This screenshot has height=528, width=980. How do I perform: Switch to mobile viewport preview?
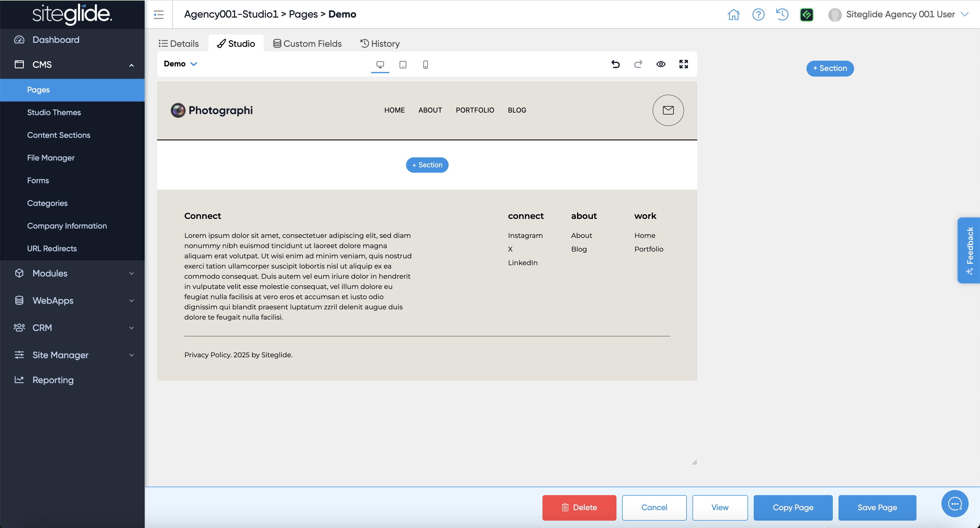(425, 65)
